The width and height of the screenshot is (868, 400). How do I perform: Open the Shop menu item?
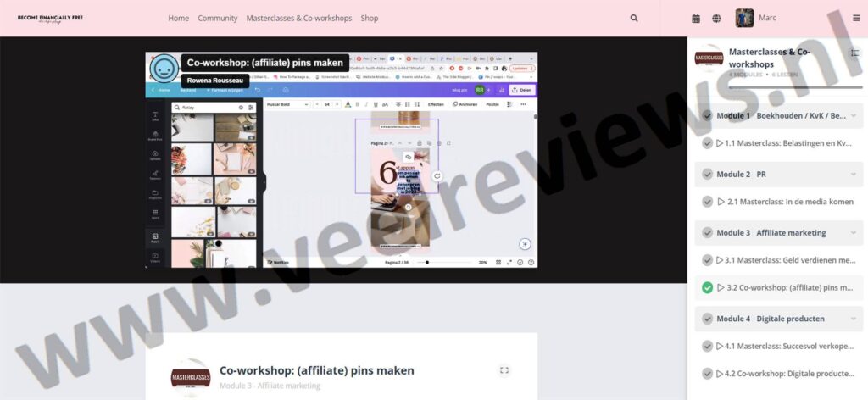coord(370,19)
